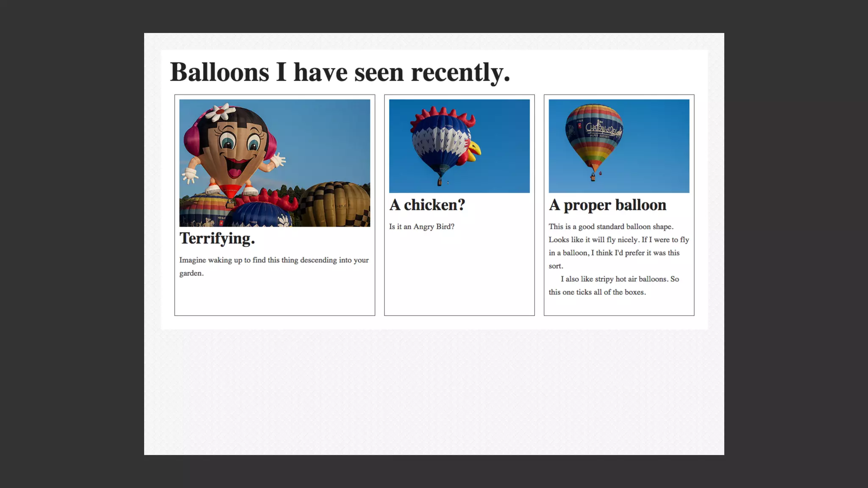This screenshot has width=868, height=488.
Task: Click the yellow beak of chicken balloon
Action: (x=475, y=149)
